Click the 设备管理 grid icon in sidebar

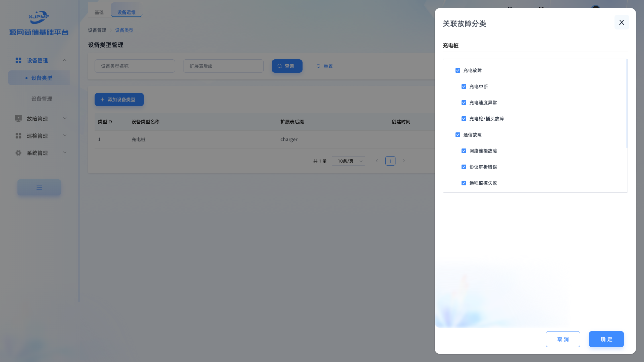pyautogui.click(x=18, y=60)
